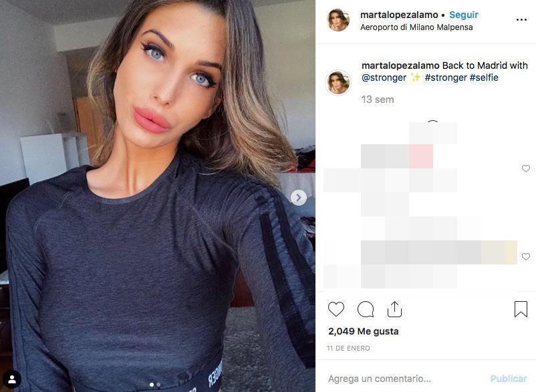Screen dimensions: 536x392
Task: Go to next photo with arrow
Action: pyautogui.click(x=299, y=198)
